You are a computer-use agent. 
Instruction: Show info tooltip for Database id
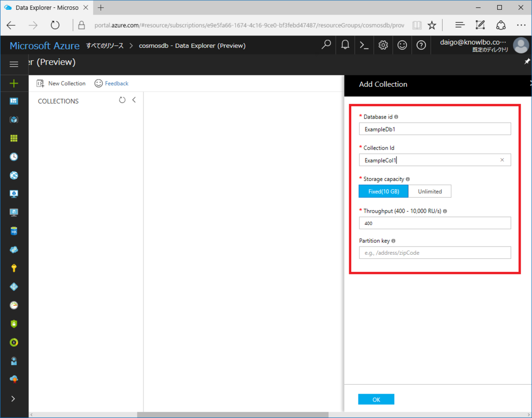pos(396,117)
